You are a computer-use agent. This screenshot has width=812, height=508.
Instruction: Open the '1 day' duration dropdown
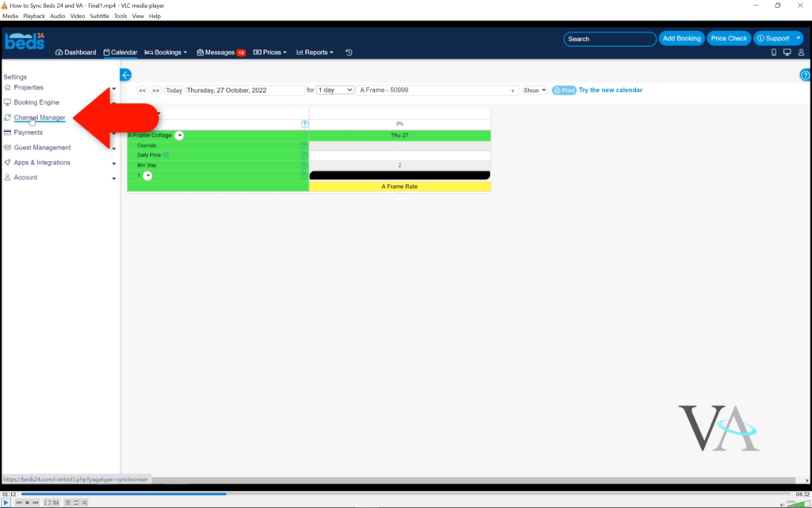point(335,90)
